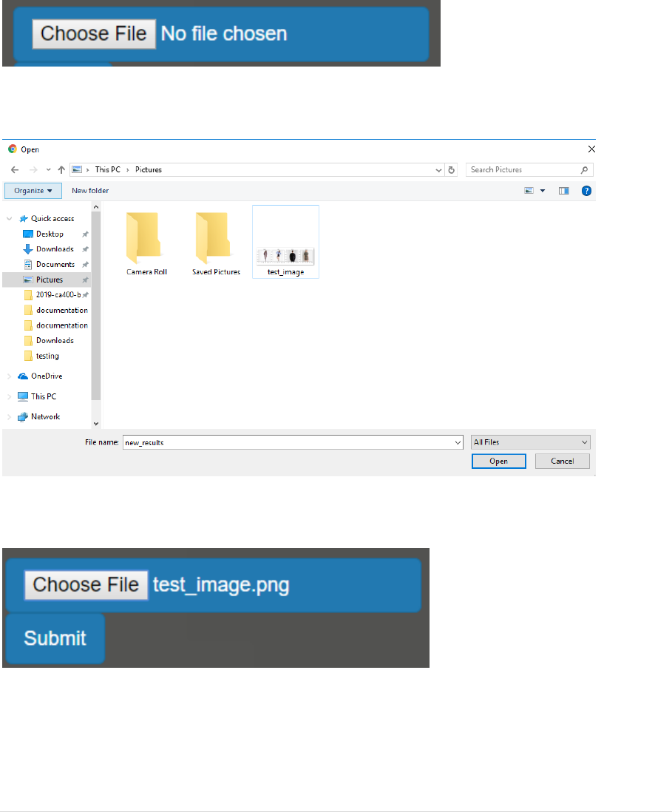Click Choose File beside test_image.png
This screenshot has height=812, width=672.
[86, 585]
